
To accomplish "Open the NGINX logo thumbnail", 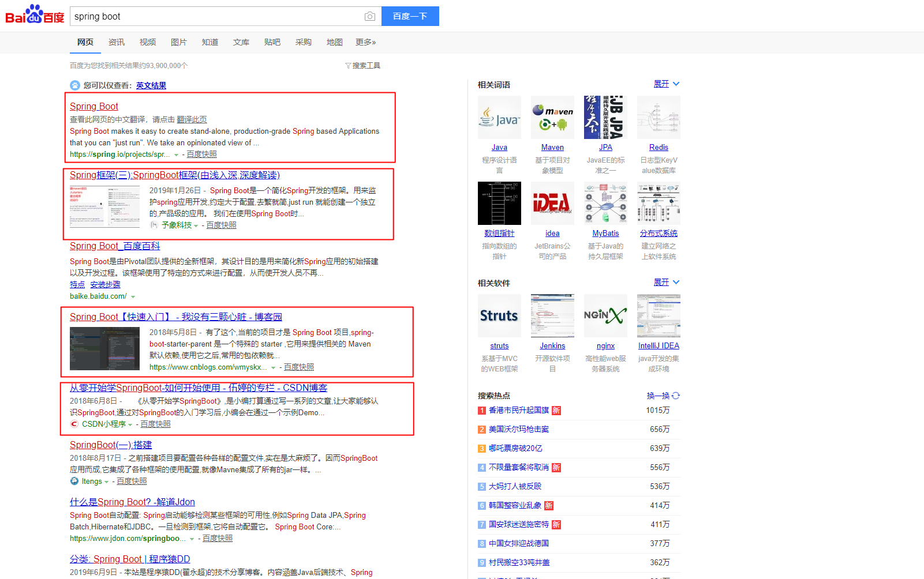I will click(x=605, y=315).
